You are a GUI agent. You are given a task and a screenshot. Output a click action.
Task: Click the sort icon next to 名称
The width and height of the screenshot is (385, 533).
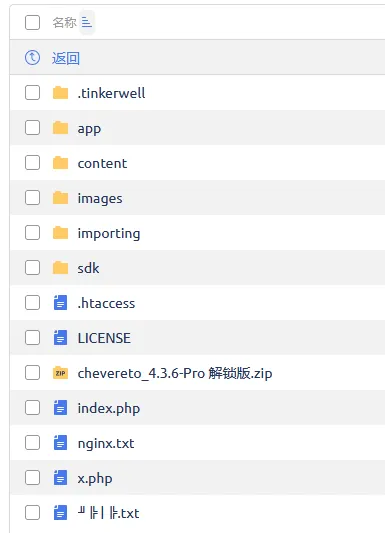point(87,23)
